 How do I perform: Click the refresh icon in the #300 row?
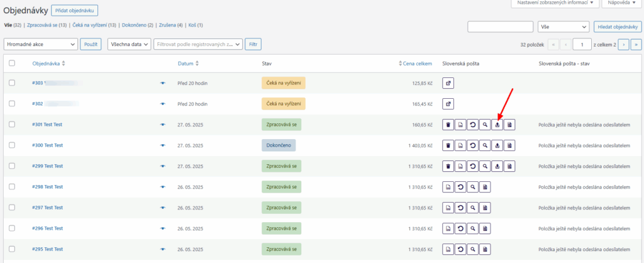[x=473, y=145]
